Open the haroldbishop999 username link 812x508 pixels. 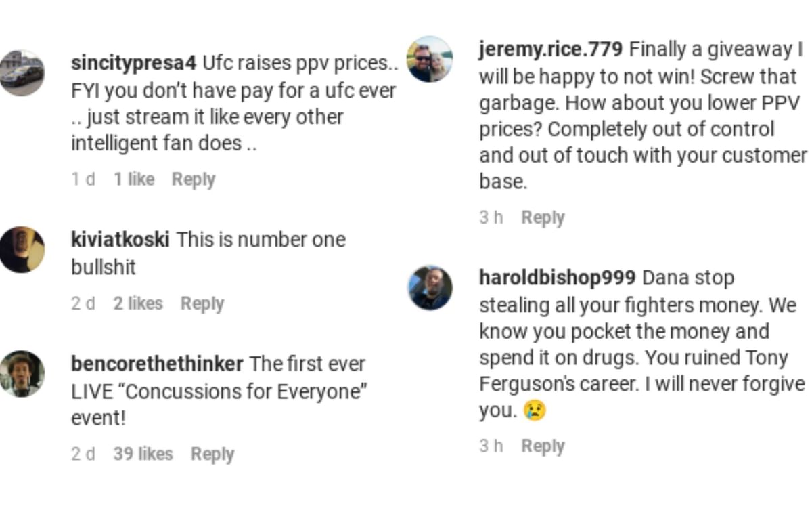[556, 278]
